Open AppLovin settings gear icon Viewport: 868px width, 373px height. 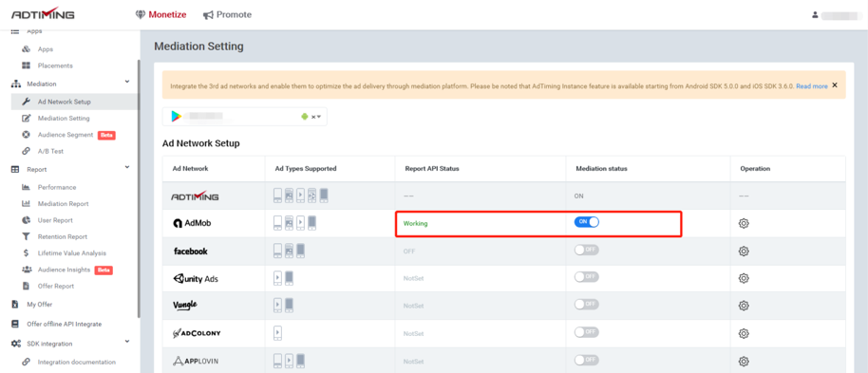[744, 361]
